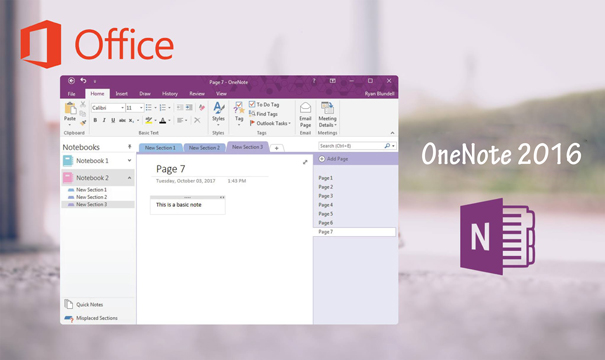Click the search magnifier icon
The height and width of the screenshot is (360, 605).
tap(387, 146)
